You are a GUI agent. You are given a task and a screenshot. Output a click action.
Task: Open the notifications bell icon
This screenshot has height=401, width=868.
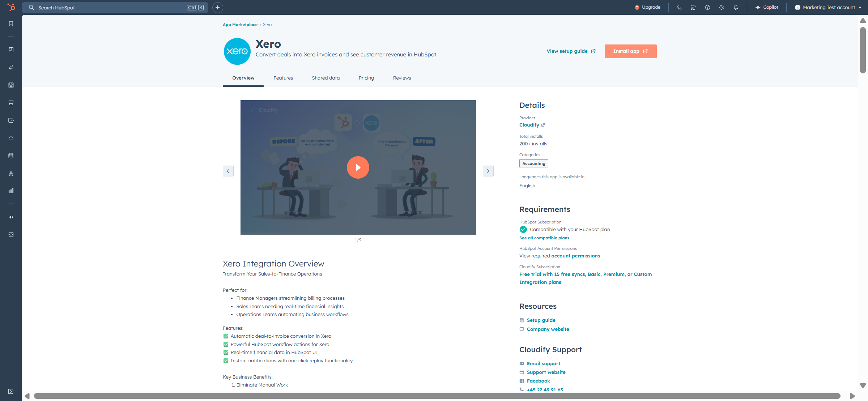(x=736, y=8)
